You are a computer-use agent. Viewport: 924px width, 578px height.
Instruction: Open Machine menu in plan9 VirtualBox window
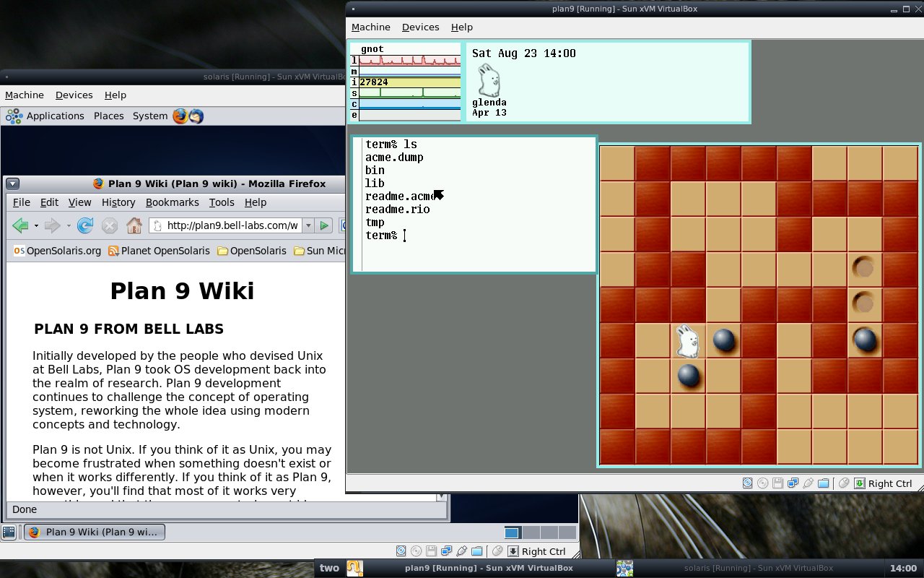point(371,27)
